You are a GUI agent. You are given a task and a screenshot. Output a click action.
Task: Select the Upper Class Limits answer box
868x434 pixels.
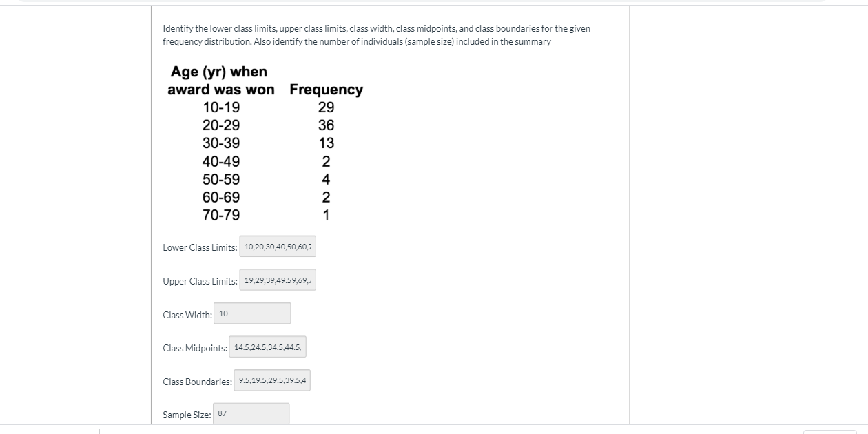pos(278,280)
